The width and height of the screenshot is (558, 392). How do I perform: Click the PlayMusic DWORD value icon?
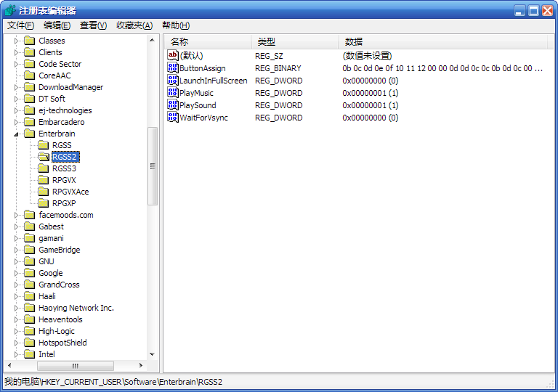(x=173, y=92)
